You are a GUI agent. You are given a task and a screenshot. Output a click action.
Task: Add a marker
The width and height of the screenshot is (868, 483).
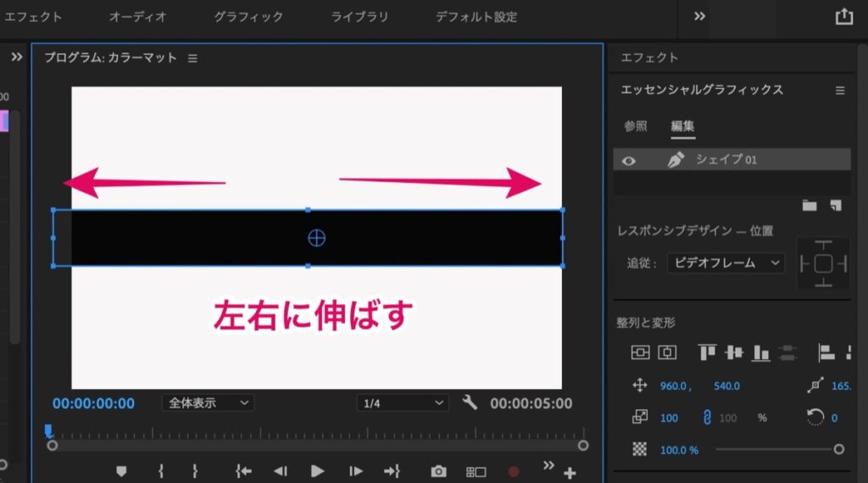(121, 471)
